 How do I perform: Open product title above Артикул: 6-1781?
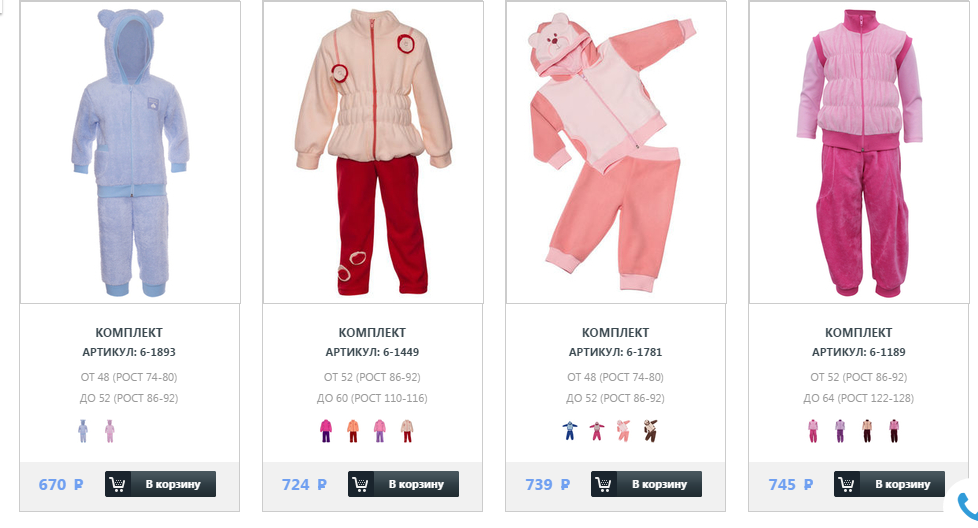(616, 332)
